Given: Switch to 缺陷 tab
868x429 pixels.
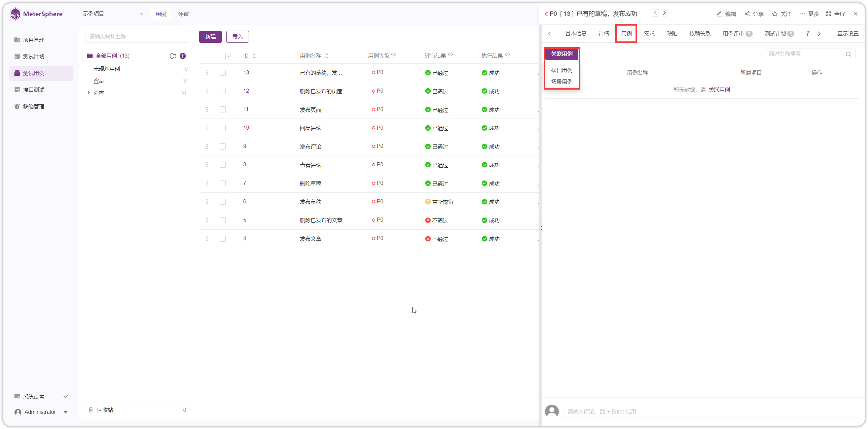Looking at the screenshot, I should 672,34.
